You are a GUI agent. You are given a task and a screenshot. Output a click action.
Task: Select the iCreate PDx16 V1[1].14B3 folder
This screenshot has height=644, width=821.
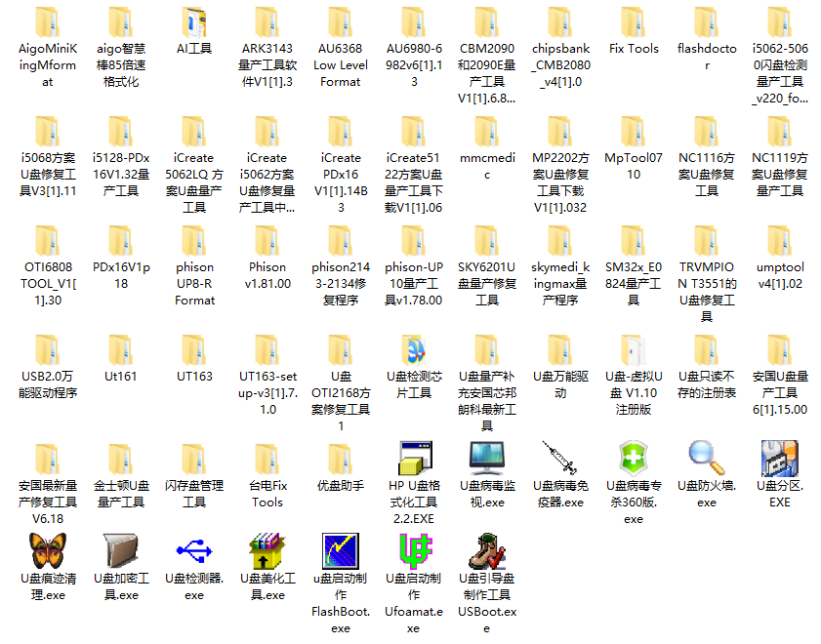(x=341, y=132)
